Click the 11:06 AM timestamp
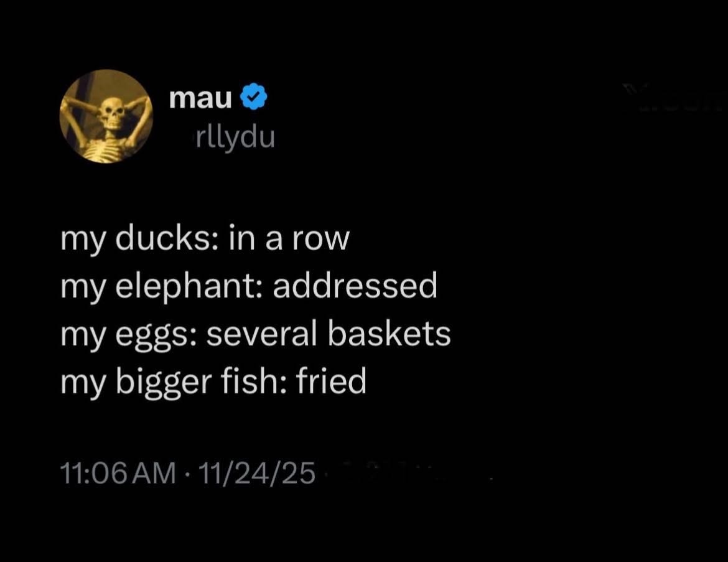 coord(118,473)
